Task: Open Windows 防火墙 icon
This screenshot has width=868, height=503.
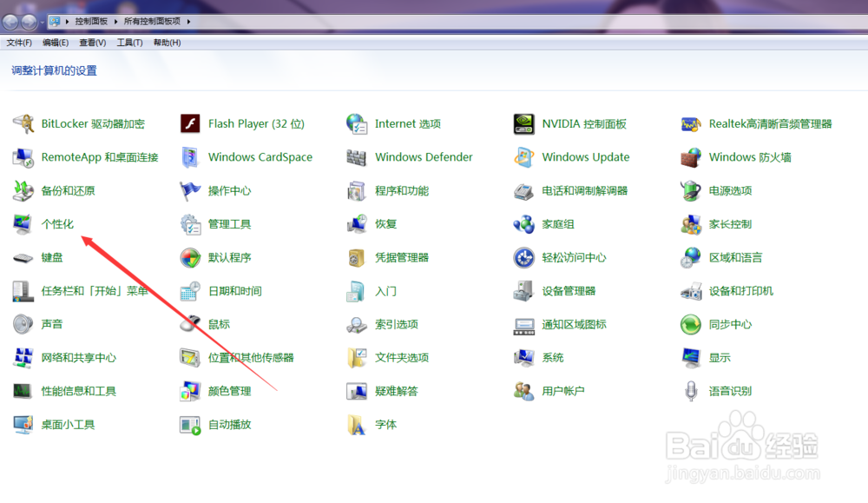Action: (691, 157)
